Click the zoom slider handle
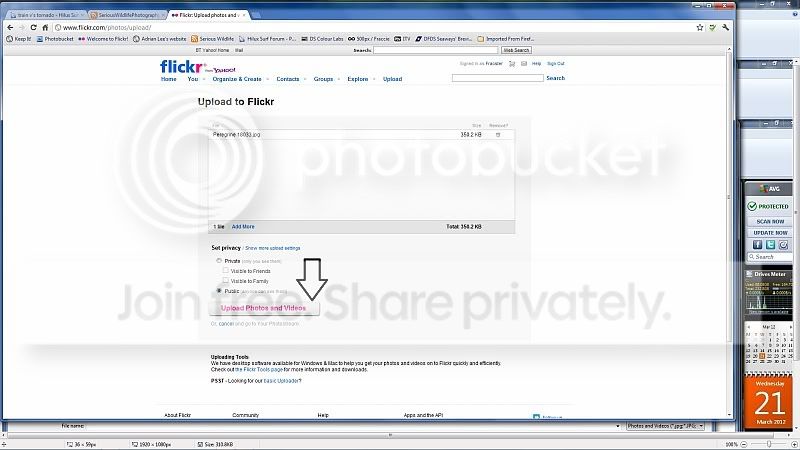This screenshot has height=450, width=800. [x=769, y=444]
